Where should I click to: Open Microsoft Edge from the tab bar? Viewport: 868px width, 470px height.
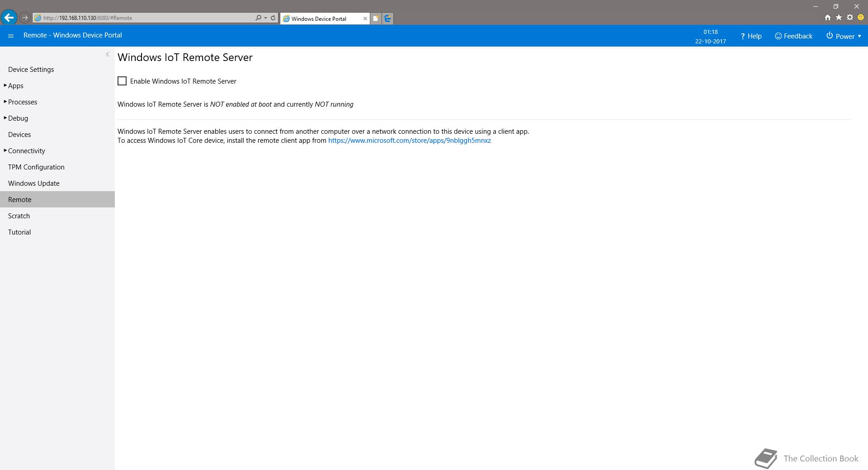pyautogui.click(x=387, y=19)
